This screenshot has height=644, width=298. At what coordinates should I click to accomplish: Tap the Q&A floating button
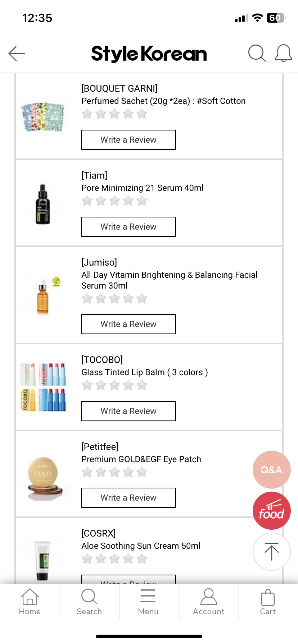[271, 469]
